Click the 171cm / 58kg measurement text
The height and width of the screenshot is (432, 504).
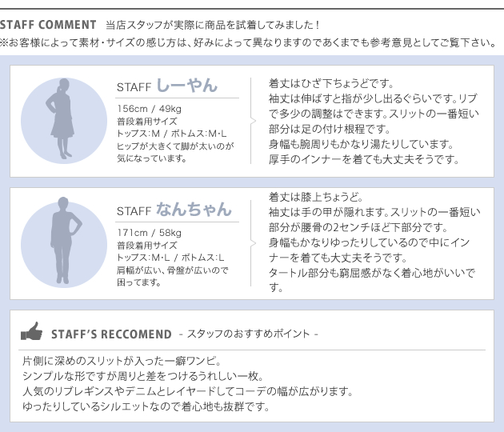point(150,233)
